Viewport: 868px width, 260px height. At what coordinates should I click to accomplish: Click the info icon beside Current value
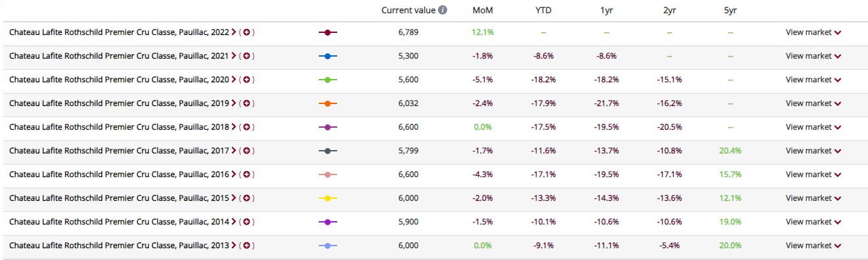tap(443, 11)
